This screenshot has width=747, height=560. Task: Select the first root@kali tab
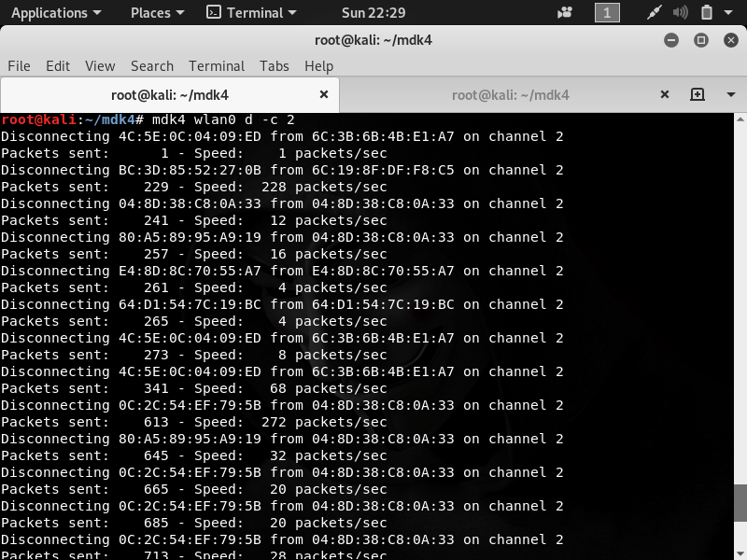point(170,95)
